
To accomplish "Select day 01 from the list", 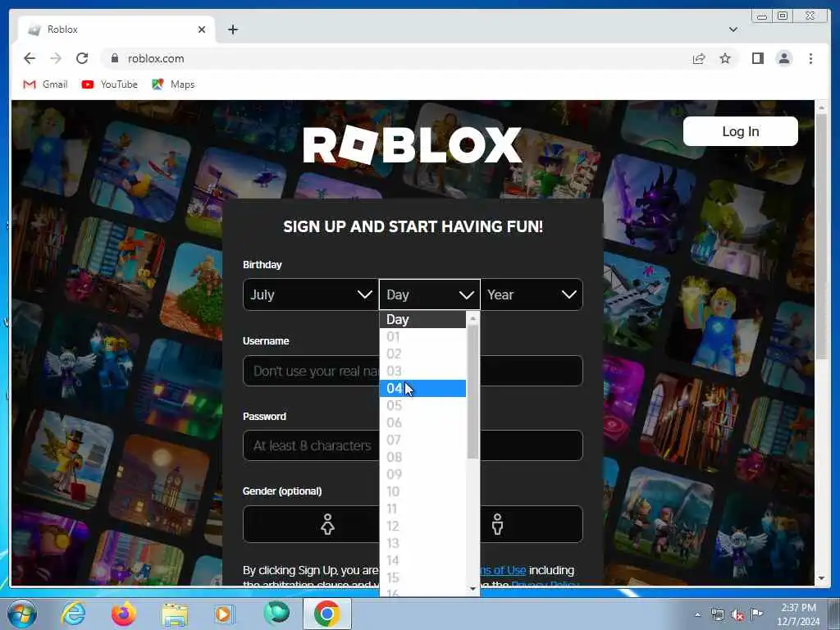I will (422, 337).
